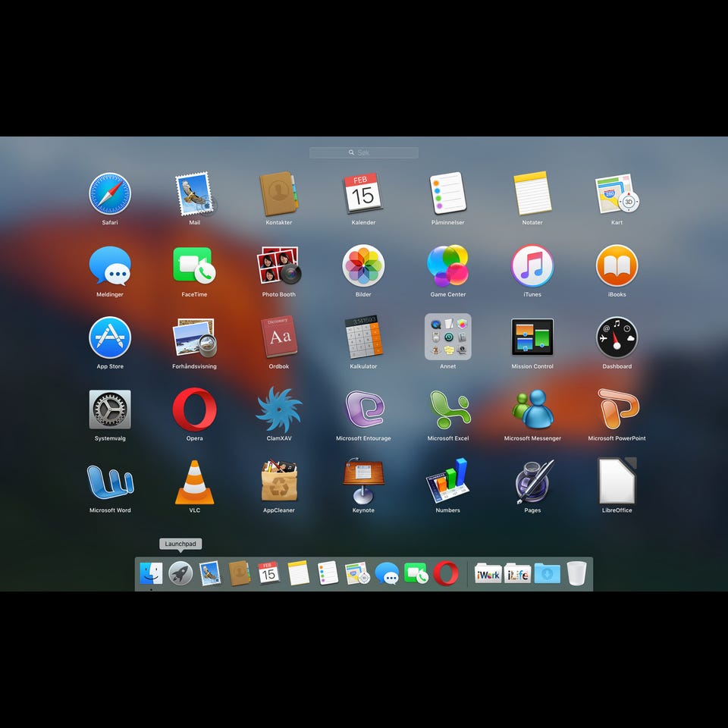Open the Ordbok dictionary app

(x=278, y=337)
